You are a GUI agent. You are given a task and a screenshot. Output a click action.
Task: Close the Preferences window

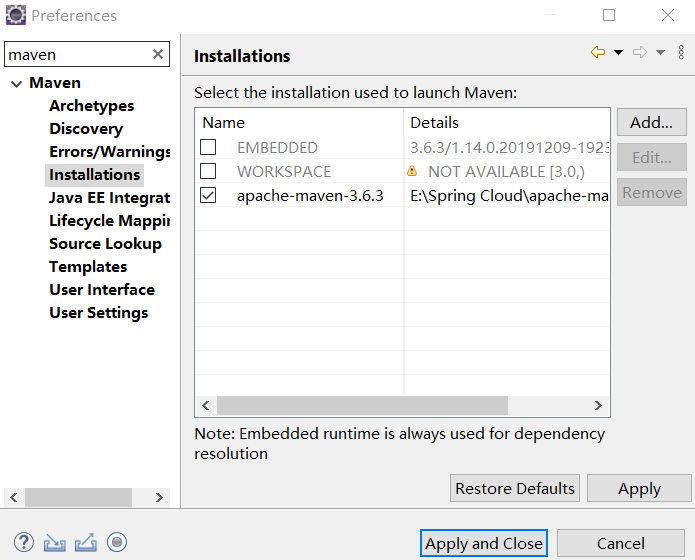668,15
